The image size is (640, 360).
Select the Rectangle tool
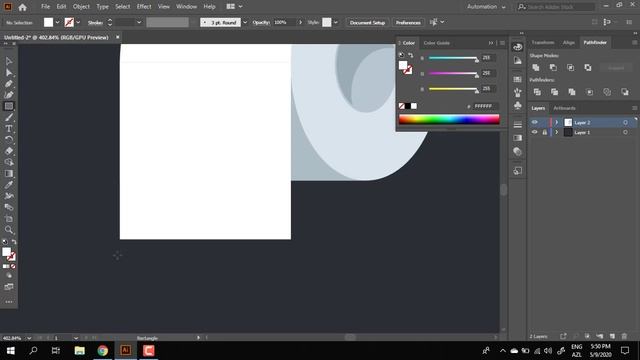9,106
